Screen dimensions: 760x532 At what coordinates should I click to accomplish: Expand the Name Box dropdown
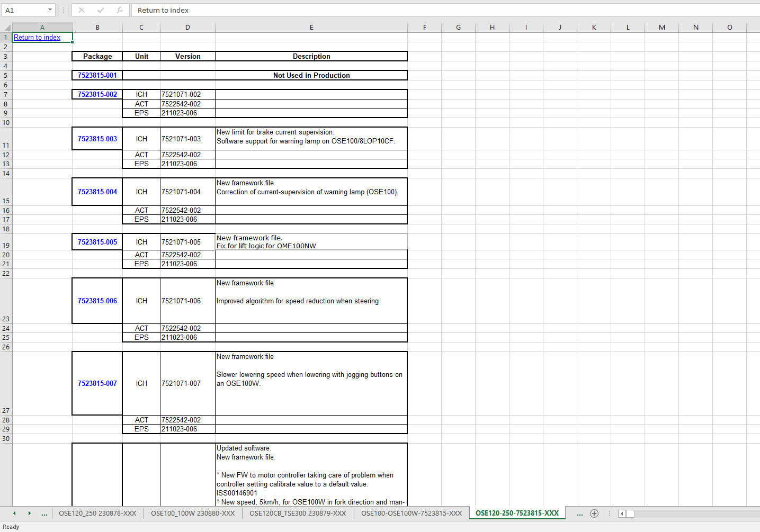(50, 10)
